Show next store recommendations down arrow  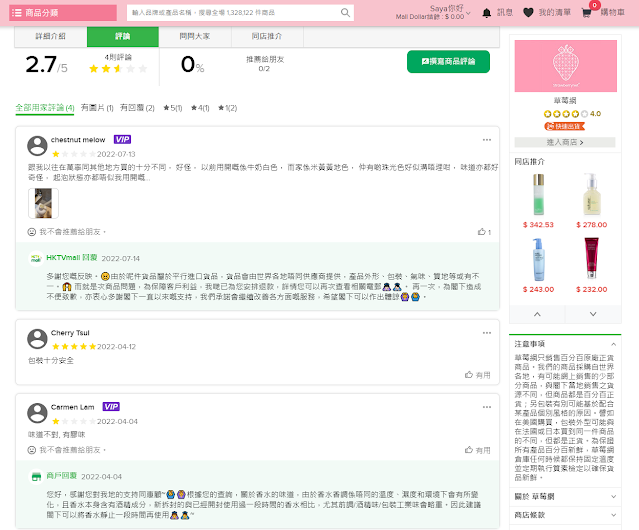(593, 314)
